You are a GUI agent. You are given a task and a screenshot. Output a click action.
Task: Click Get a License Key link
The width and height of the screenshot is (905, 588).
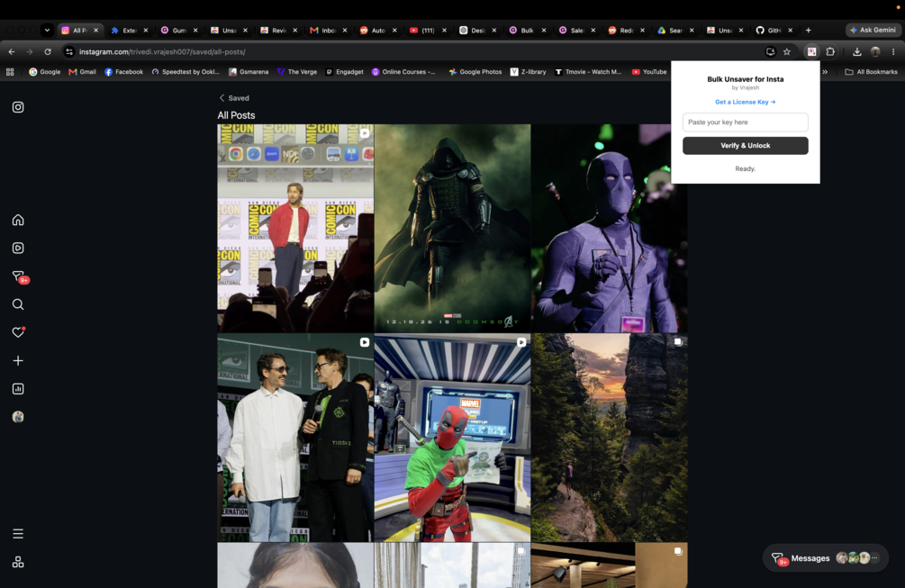[745, 102]
